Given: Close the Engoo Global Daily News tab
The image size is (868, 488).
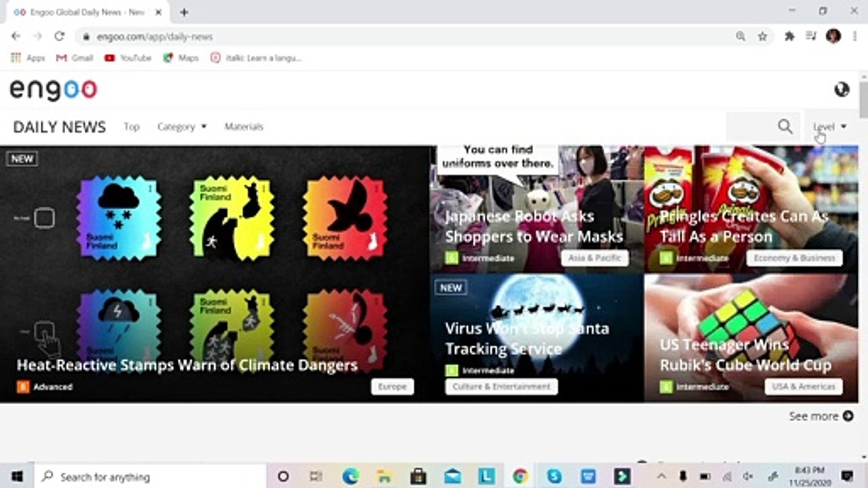Looking at the screenshot, I should click(159, 12).
